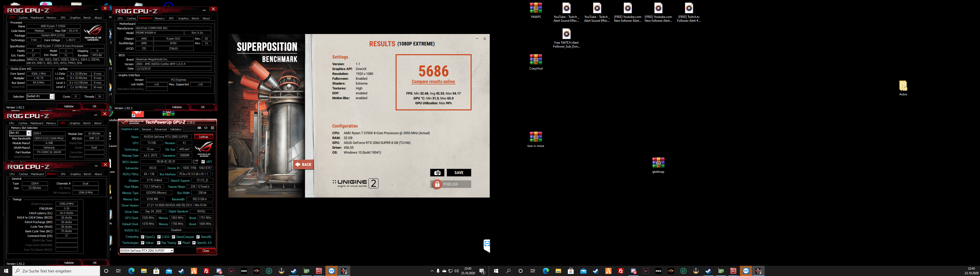Select the [FREE] Twitch.tv Follower Alert file
The image size is (980, 276).
coord(689,12)
